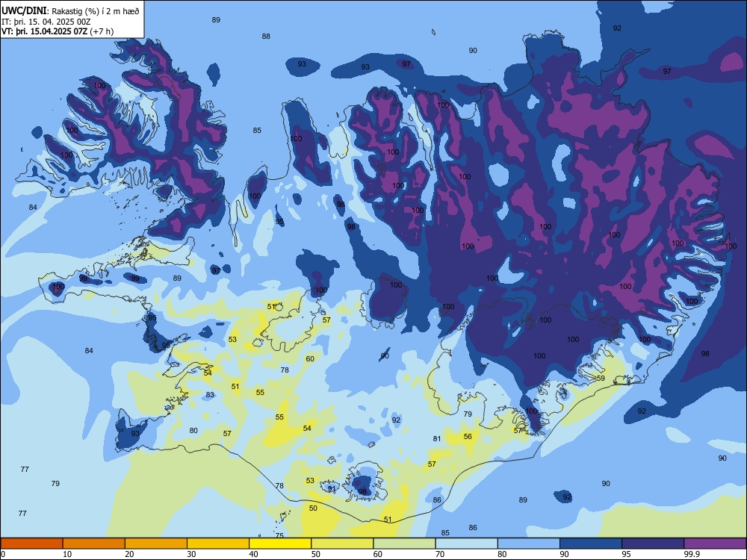This screenshot has width=747, height=560.
Task: Click the map value 83
Action: tap(210, 395)
